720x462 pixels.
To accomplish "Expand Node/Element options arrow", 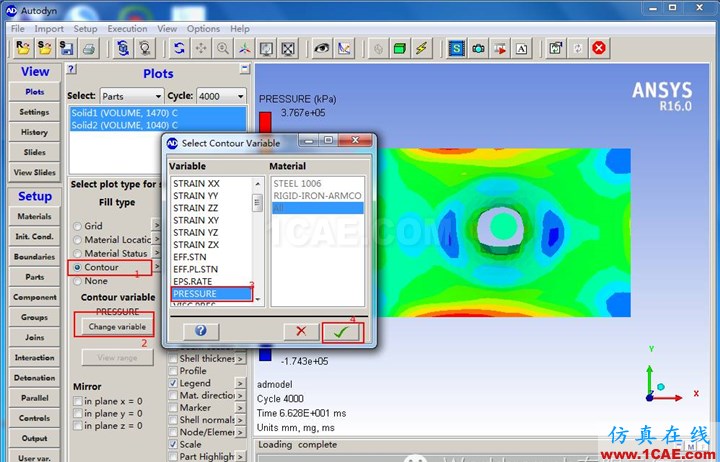I will [x=240, y=432].
